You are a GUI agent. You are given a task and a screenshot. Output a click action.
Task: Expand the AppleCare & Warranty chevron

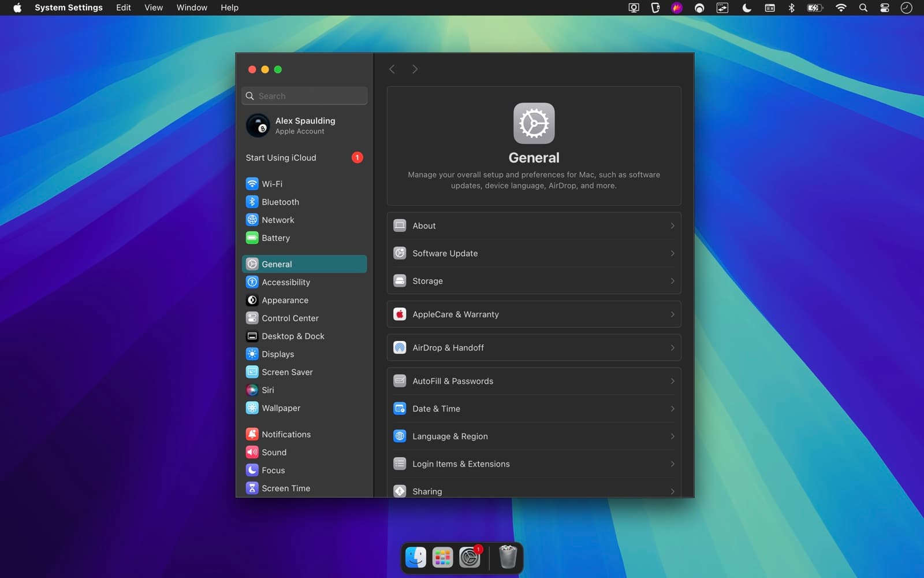[x=672, y=314]
